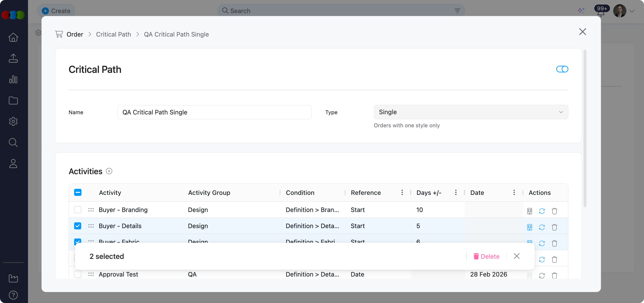Click the building icon for Buyer - Details
This screenshot has height=303, width=644.
point(530,227)
